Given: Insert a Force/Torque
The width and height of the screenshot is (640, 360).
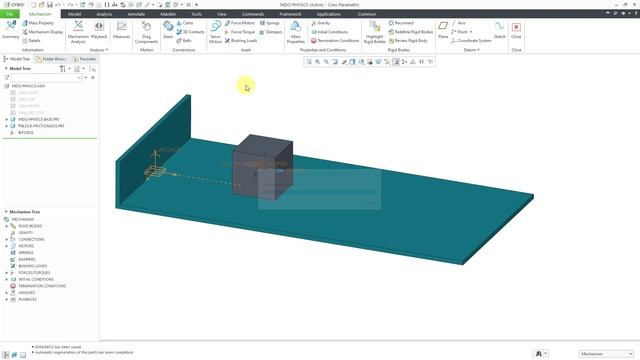Looking at the screenshot, I should [x=240, y=32].
